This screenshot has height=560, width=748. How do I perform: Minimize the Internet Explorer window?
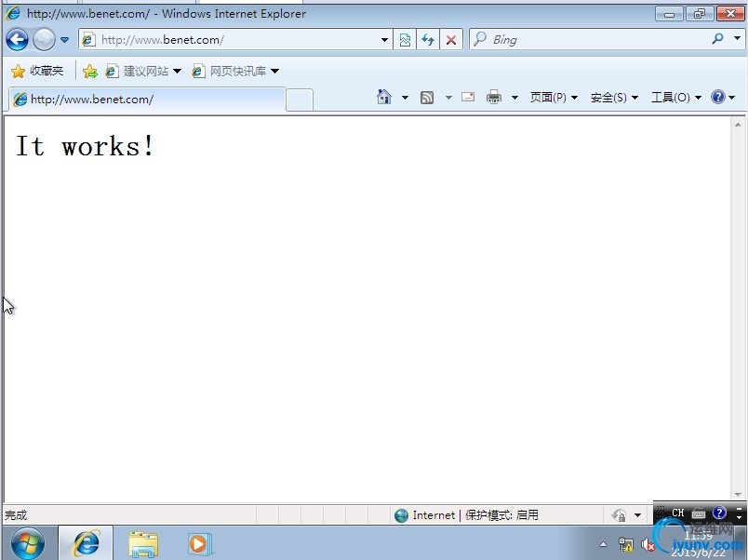(x=669, y=14)
